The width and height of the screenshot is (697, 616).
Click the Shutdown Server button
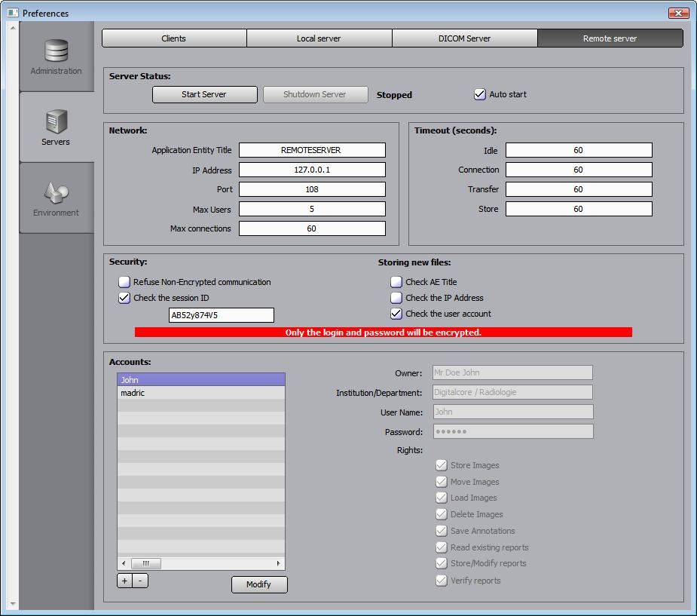315,94
